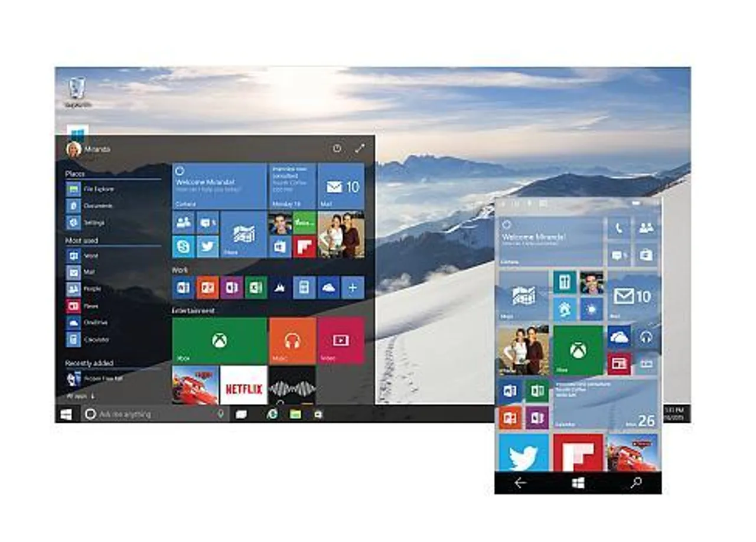
Task: Launch OneNote tile in the Work group
Action: point(232,288)
